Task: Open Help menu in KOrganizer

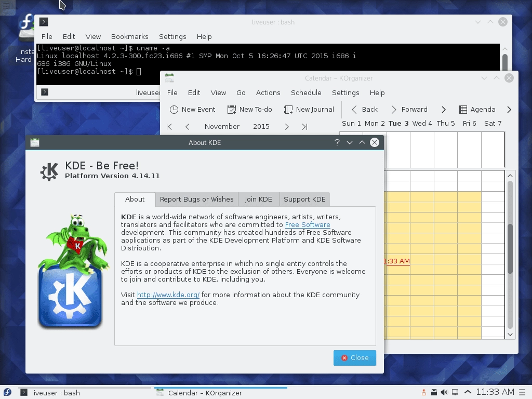Action: pyautogui.click(x=377, y=92)
